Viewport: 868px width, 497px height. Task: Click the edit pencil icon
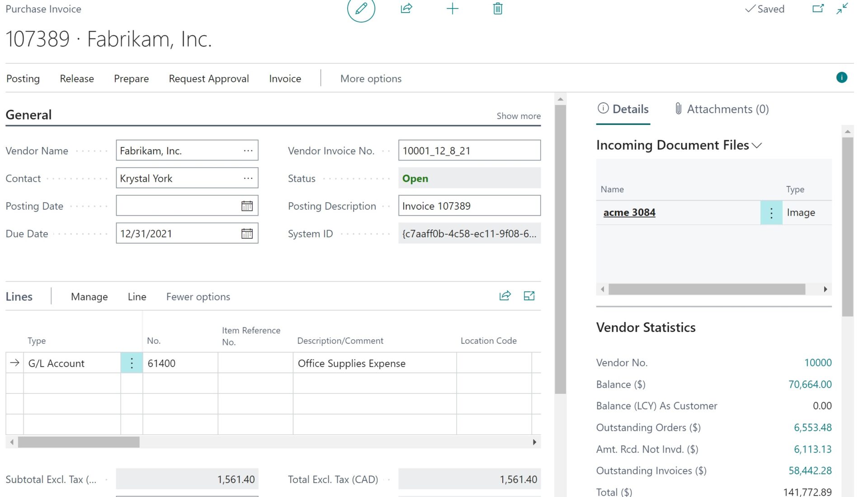361,9
